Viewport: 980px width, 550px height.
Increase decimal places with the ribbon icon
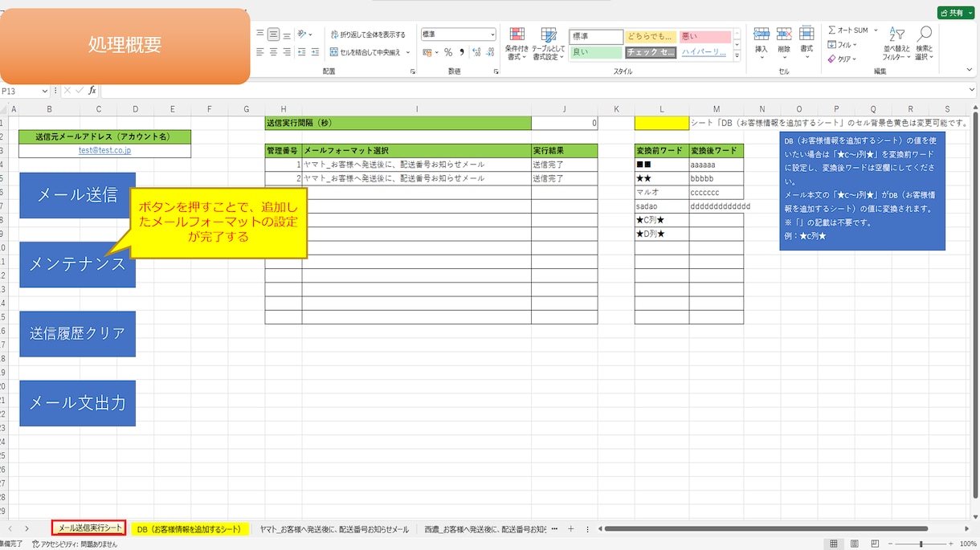click(476, 52)
